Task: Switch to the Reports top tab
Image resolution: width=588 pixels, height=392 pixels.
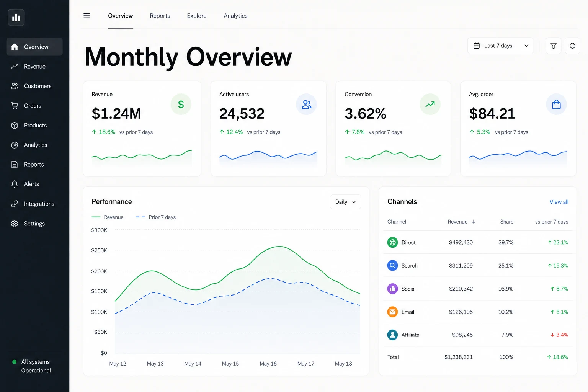Action: (160, 16)
